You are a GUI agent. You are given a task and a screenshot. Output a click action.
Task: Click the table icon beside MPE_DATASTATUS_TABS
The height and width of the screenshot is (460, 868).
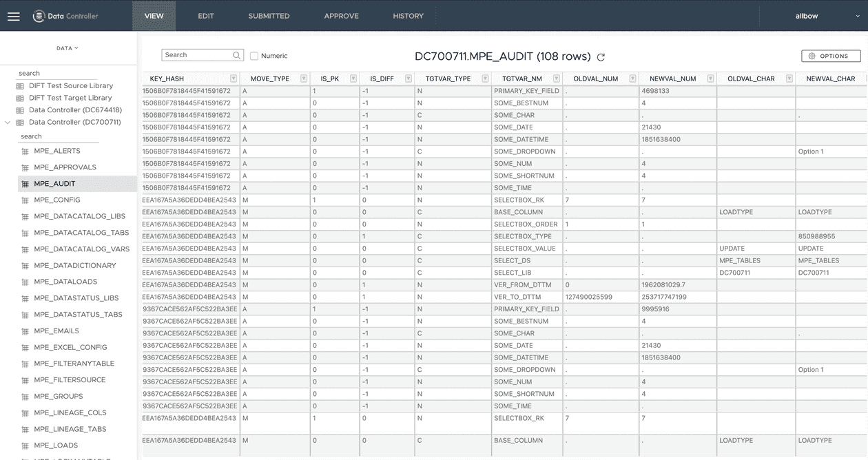tap(25, 315)
